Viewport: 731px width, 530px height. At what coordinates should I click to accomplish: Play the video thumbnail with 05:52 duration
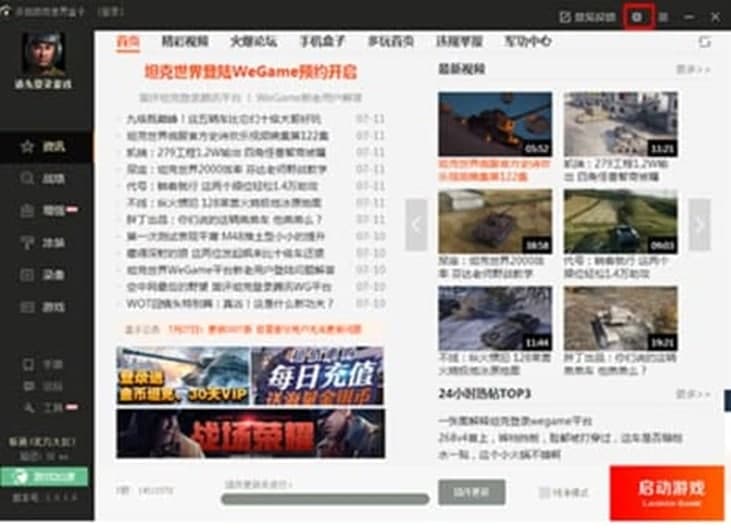coord(495,124)
